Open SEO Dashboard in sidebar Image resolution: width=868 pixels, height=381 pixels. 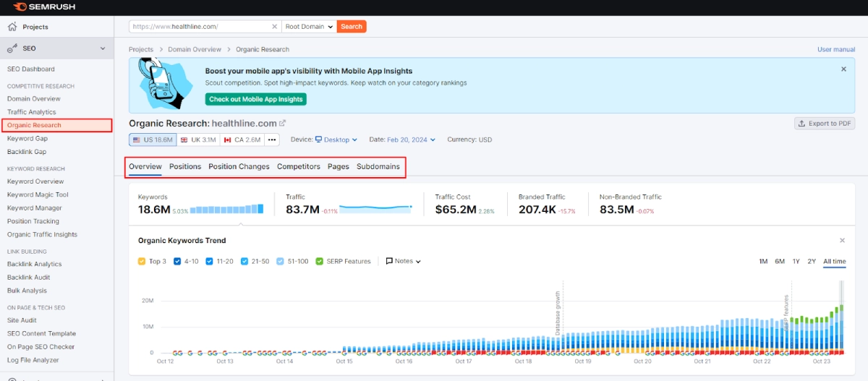click(x=31, y=69)
